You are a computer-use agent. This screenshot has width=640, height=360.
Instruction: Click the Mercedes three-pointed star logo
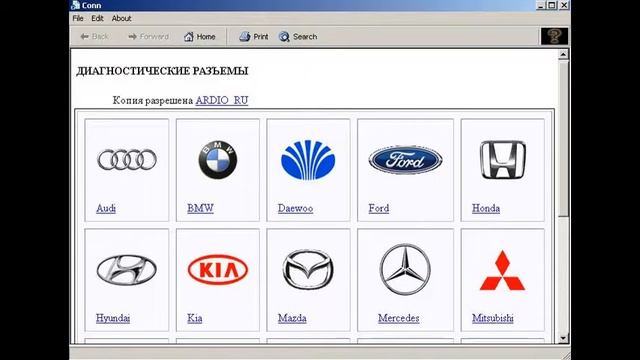click(x=405, y=269)
